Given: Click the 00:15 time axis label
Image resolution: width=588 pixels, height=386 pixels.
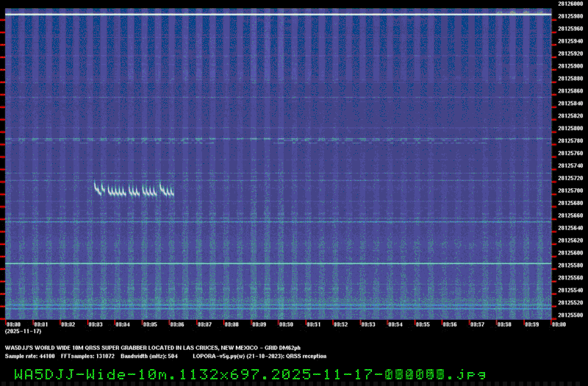Looking at the screenshot, I should coord(423,324).
